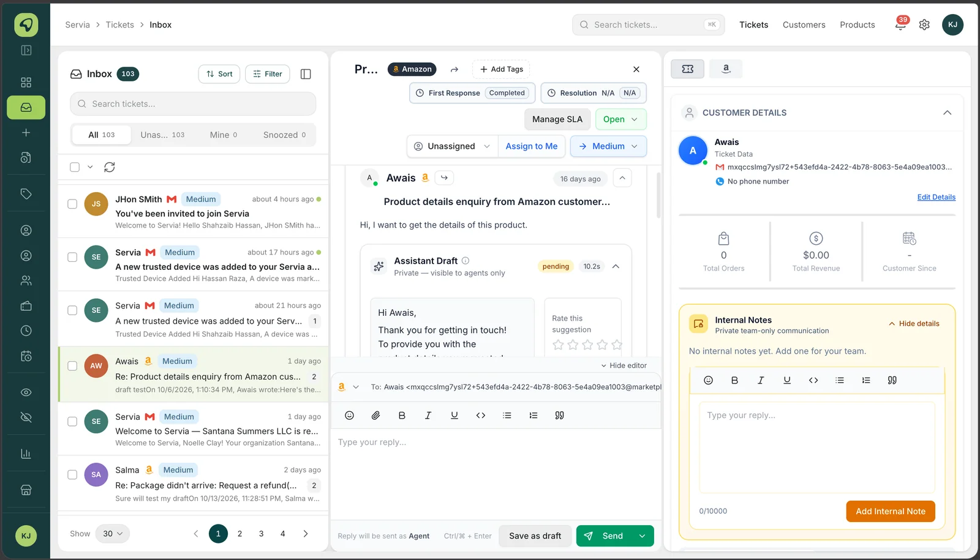Collapse the Customer Details section

(x=947, y=113)
